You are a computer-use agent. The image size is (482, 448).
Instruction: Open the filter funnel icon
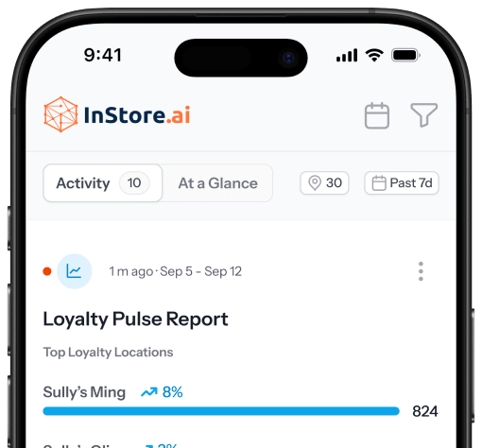click(424, 115)
